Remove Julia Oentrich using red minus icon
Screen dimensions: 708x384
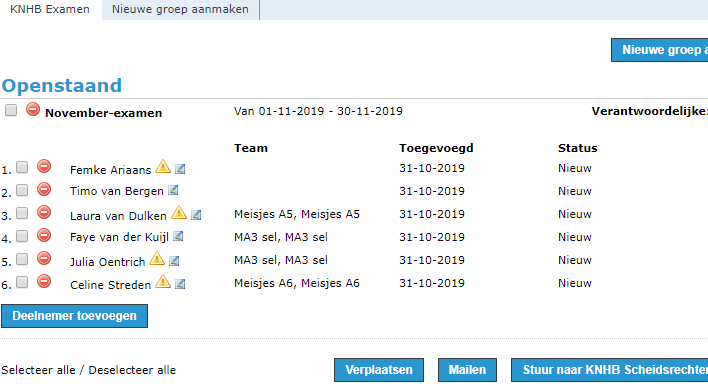44,258
